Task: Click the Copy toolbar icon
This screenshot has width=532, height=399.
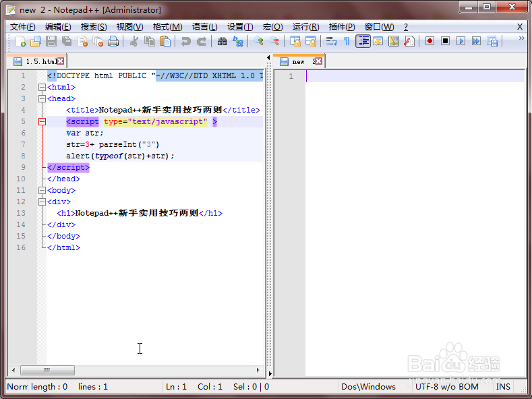Action: click(x=150, y=41)
